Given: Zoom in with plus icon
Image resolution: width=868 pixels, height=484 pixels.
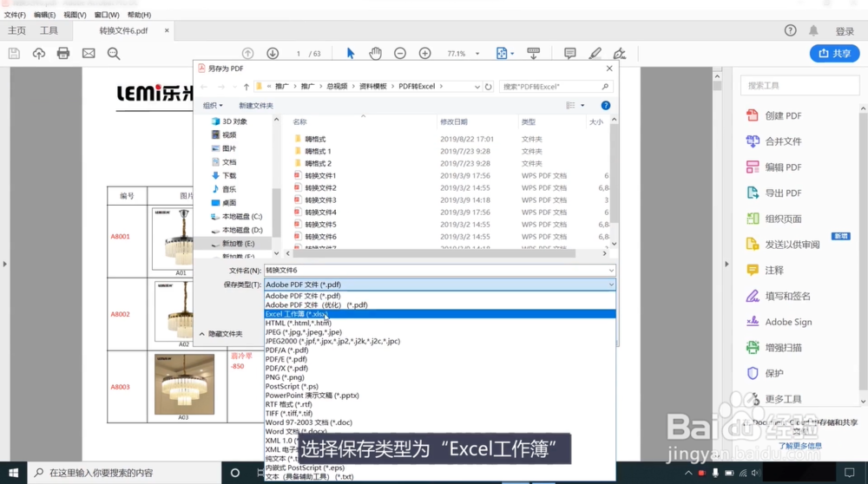Looking at the screenshot, I should pos(424,53).
